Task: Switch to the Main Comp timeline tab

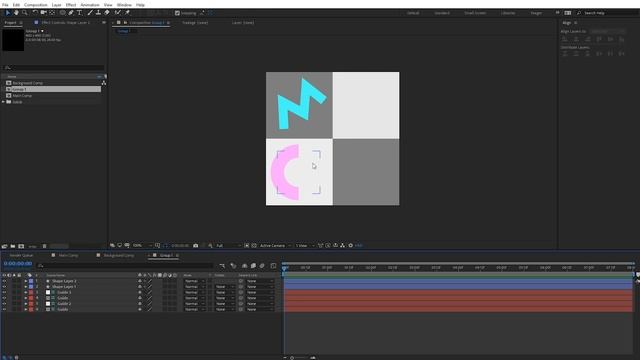Action: (68, 256)
